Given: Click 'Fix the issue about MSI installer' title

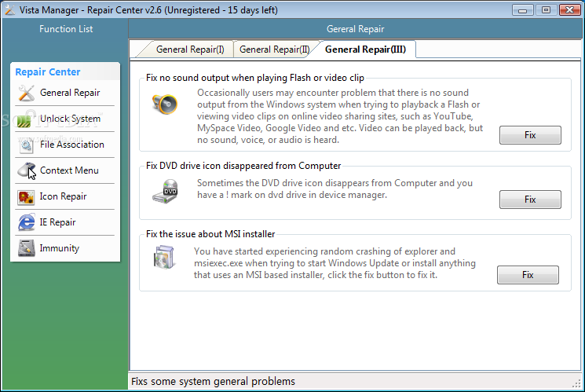Looking at the screenshot, I should (210, 234).
